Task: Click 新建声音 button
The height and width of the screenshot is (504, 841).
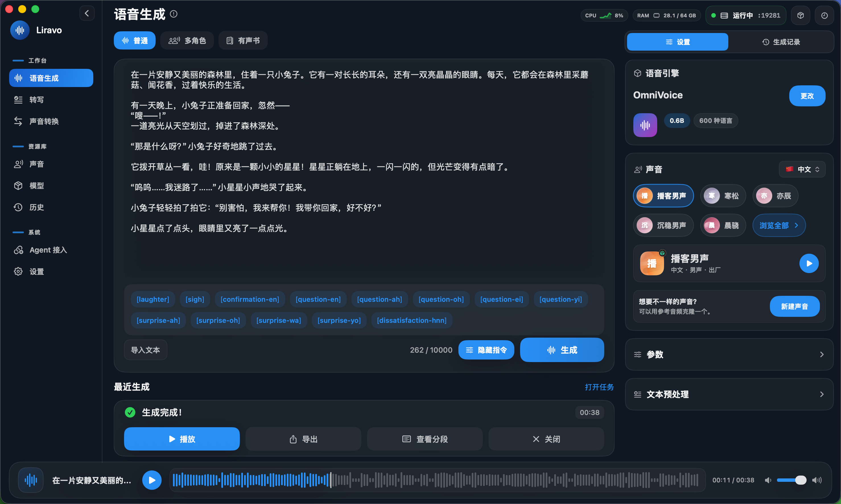Action: tap(794, 306)
